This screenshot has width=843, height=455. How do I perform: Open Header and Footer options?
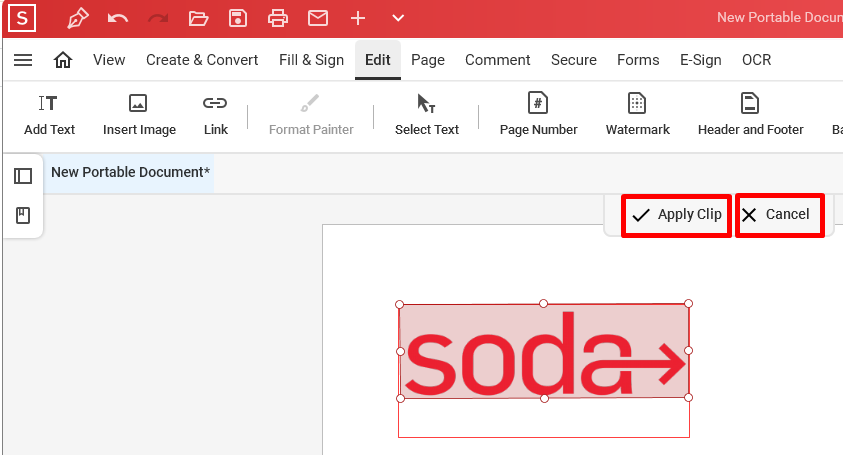(x=751, y=115)
